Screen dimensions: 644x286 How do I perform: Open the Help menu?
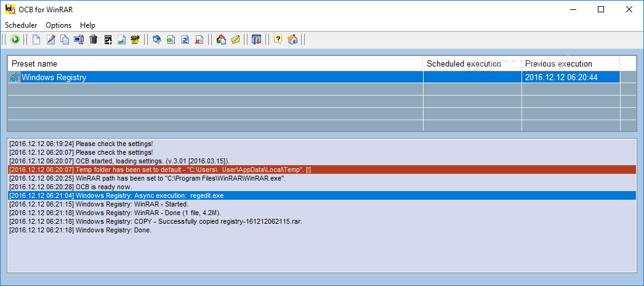coord(87,25)
